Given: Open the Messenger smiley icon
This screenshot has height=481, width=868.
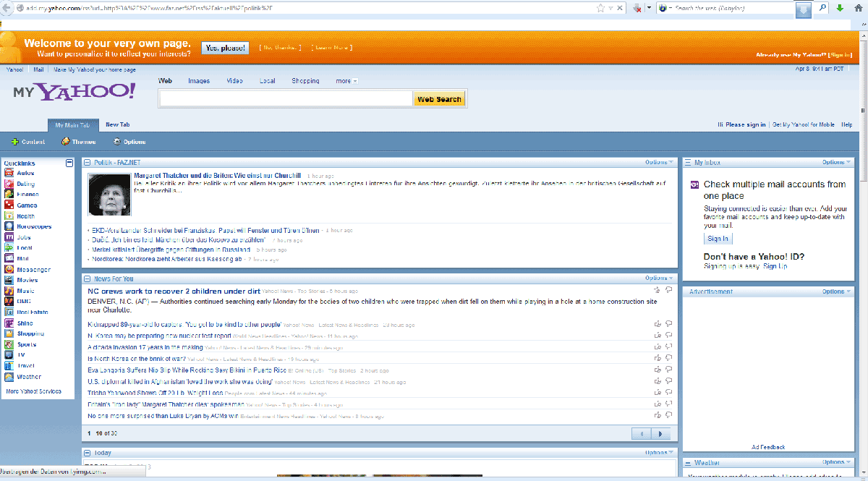Looking at the screenshot, I should tap(9, 270).
